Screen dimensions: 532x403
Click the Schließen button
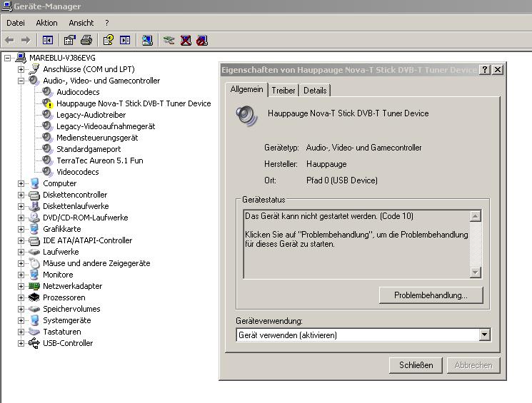pos(416,364)
